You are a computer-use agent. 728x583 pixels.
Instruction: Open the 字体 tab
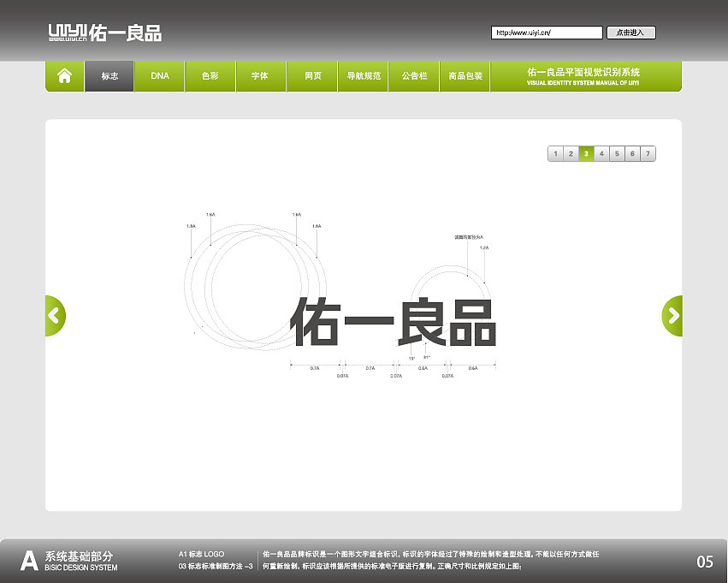[261, 75]
